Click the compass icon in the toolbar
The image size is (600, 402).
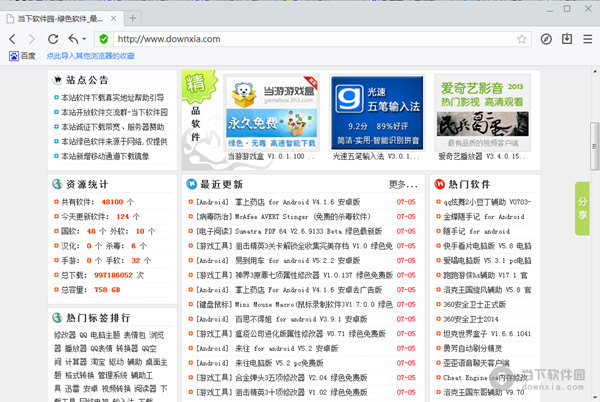click(546, 39)
